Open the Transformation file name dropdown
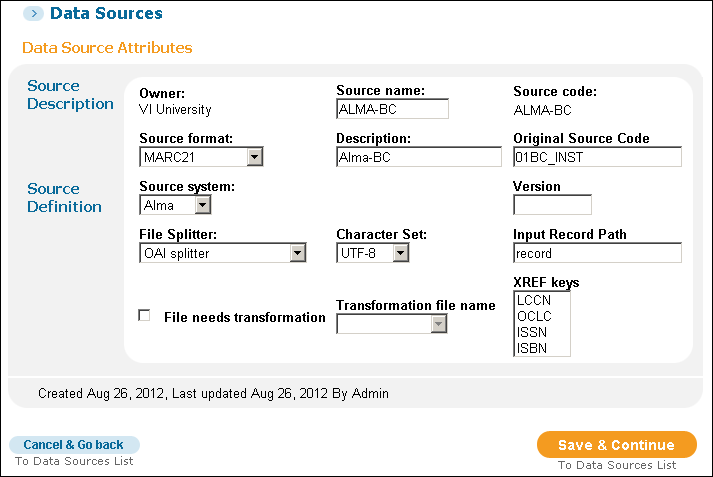 pos(438,324)
